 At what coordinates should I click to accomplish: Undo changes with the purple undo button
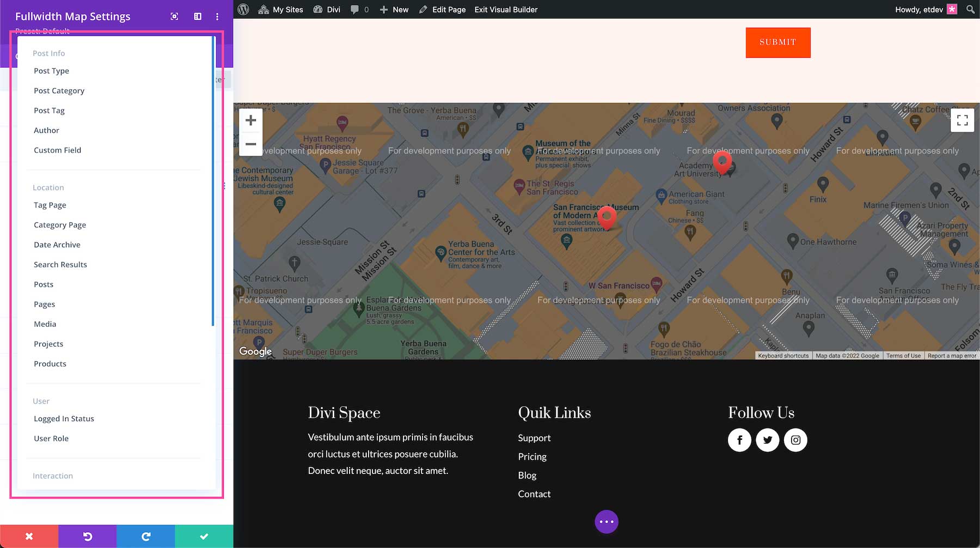pos(87,536)
